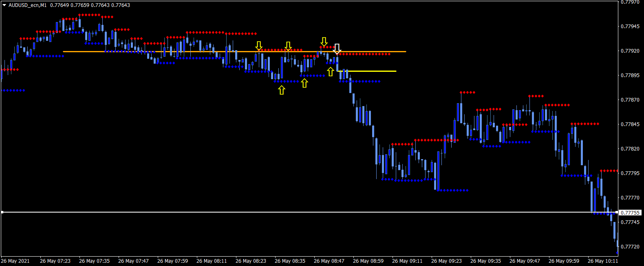The image size is (644, 266).
Task: Click time axis label 26 May 09:11
Action: click(407, 261)
